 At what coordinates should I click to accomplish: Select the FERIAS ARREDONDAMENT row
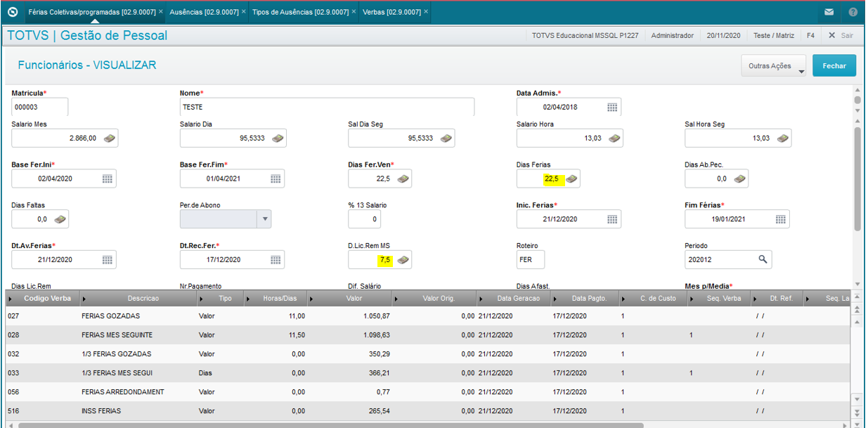pos(427,392)
